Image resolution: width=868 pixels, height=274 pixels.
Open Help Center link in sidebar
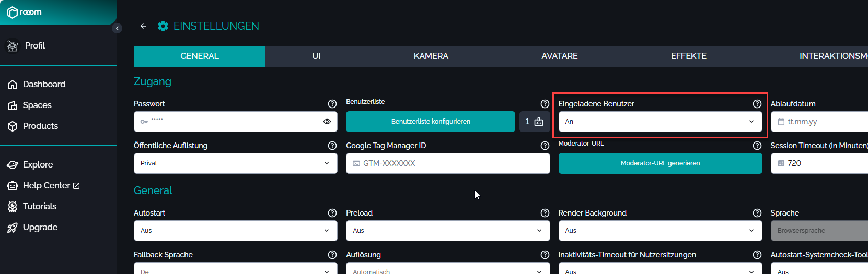point(46,186)
